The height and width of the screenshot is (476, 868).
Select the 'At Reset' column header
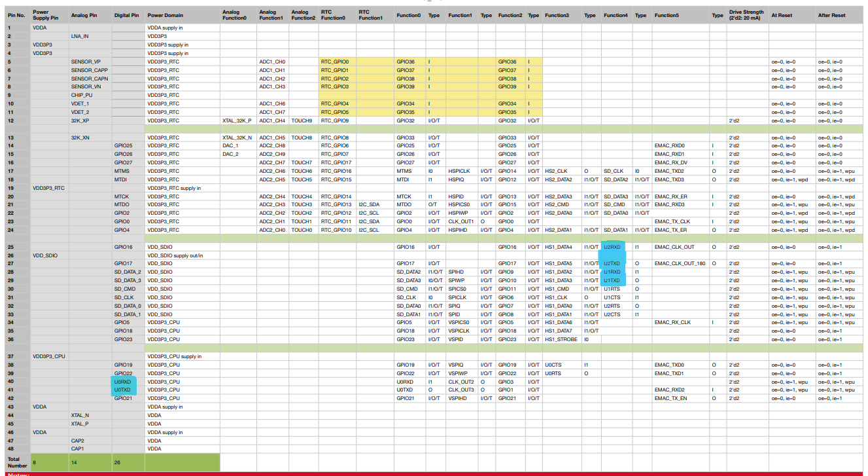(x=792, y=14)
